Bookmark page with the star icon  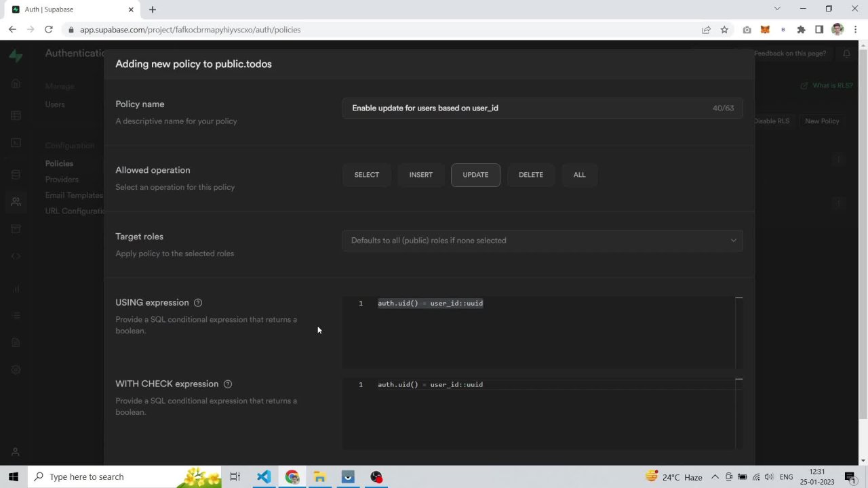(x=724, y=30)
